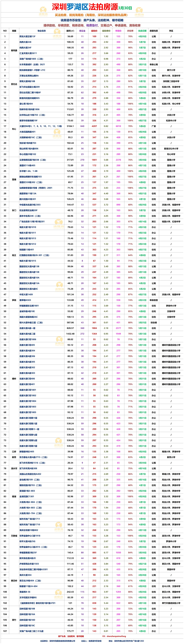The height and width of the screenshot is (644, 184).
Task: Click the 百仕达 district cell
Action: [14, 84]
